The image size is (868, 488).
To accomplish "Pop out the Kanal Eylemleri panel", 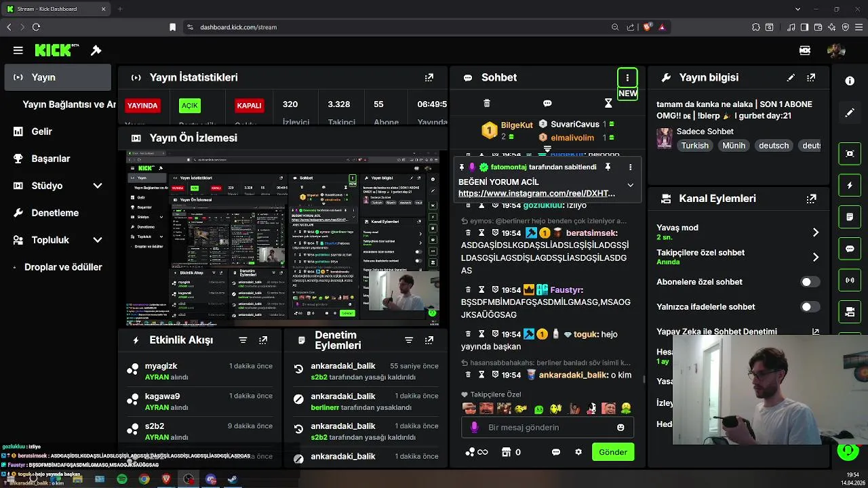I will (811, 199).
